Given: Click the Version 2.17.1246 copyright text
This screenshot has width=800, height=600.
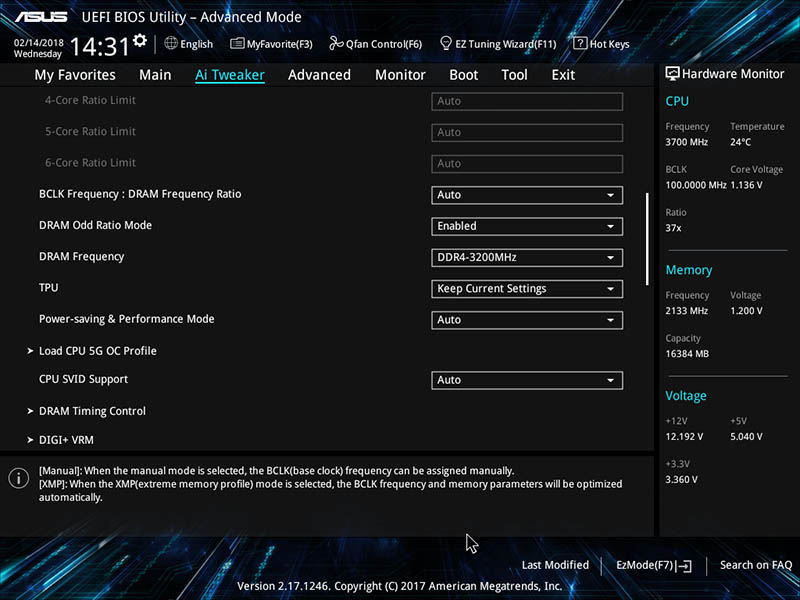Looking at the screenshot, I should click(x=399, y=586).
